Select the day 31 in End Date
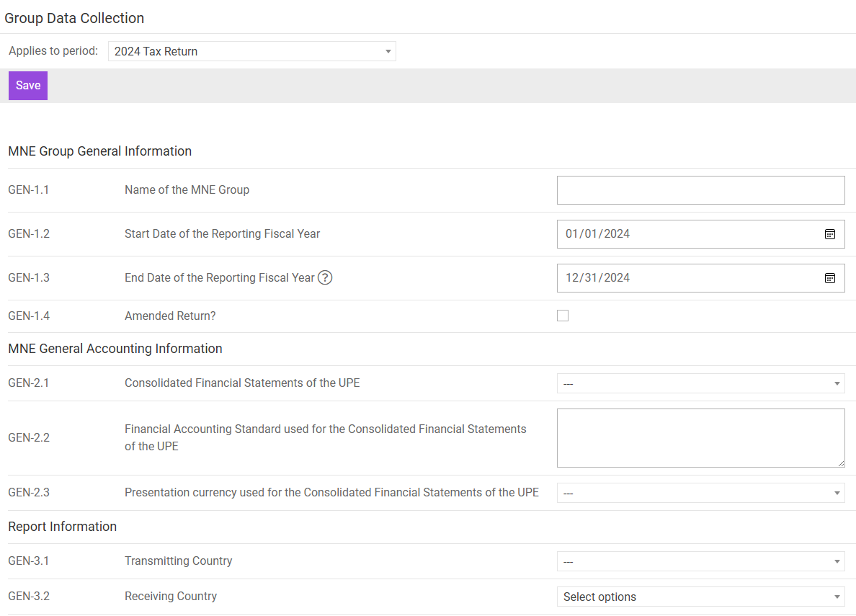This screenshot has width=856, height=616. click(591, 278)
